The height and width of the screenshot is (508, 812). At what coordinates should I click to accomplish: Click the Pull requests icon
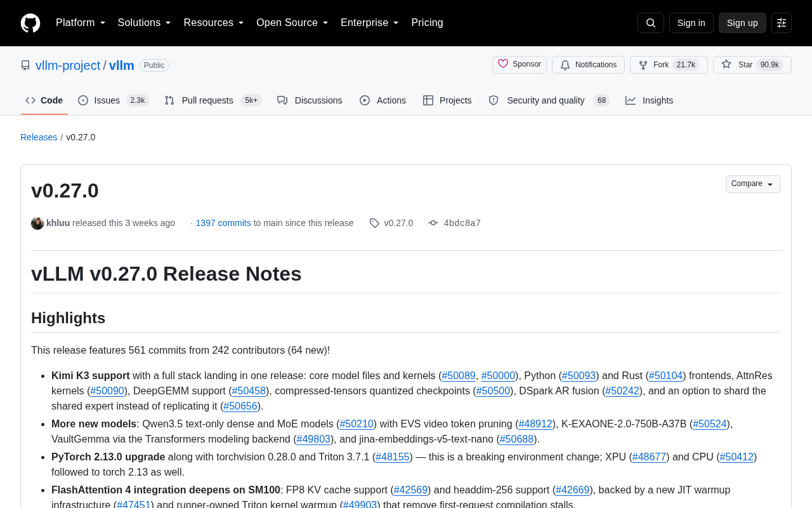[169, 100]
